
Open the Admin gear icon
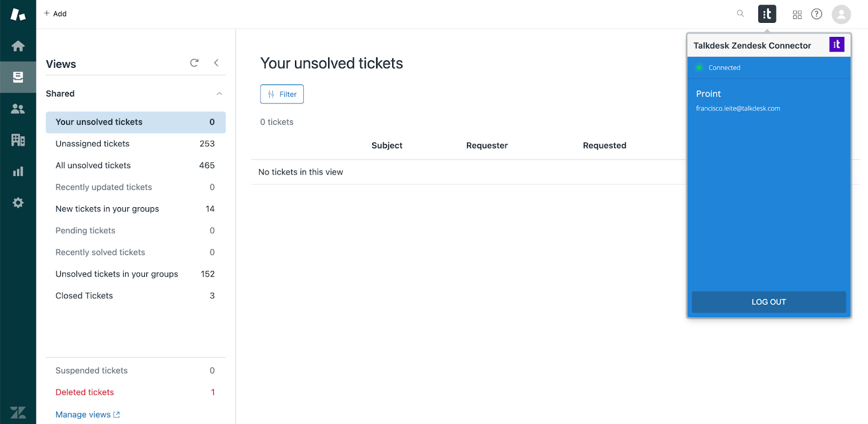pos(18,203)
